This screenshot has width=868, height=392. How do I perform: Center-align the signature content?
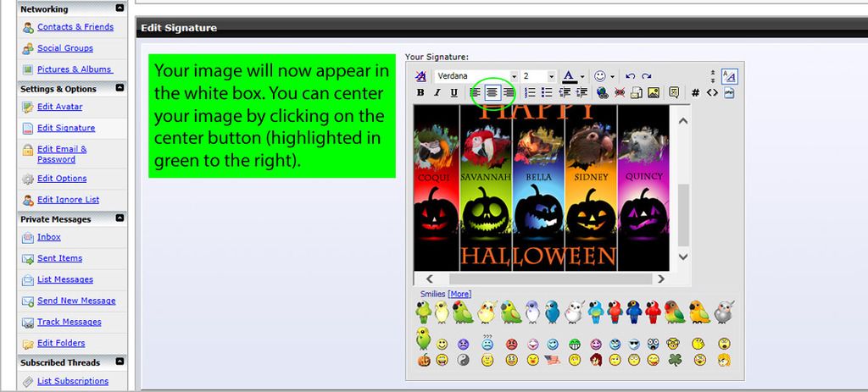tap(492, 93)
